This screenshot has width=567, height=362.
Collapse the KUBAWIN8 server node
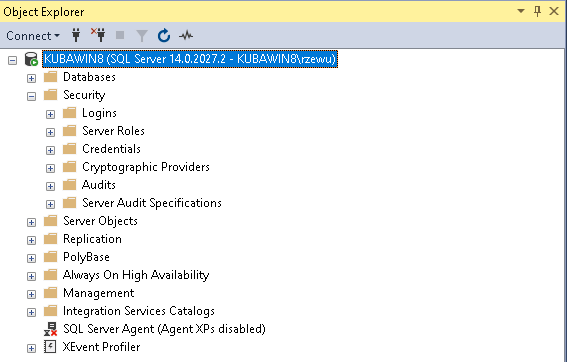click(12, 60)
